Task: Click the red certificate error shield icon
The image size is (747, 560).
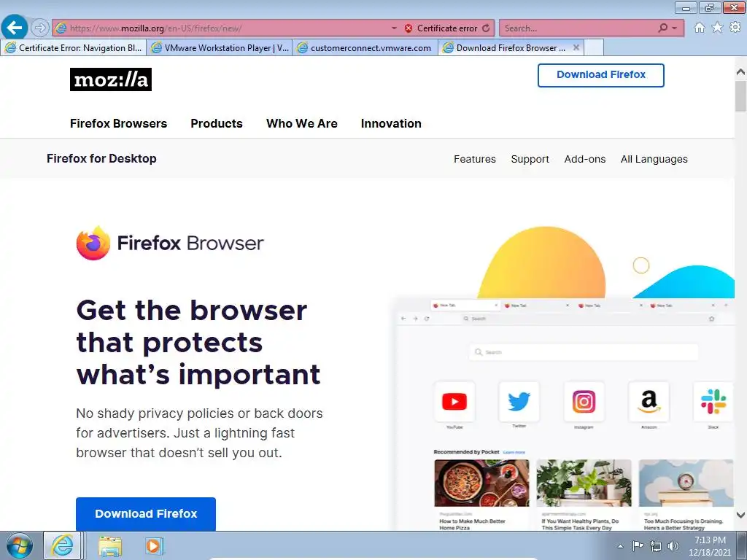Action: (x=409, y=28)
